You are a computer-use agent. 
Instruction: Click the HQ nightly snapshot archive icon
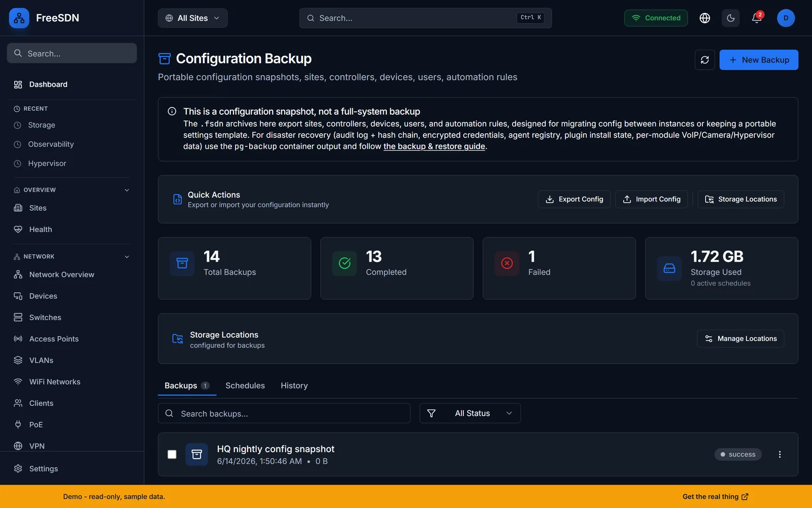click(x=197, y=454)
